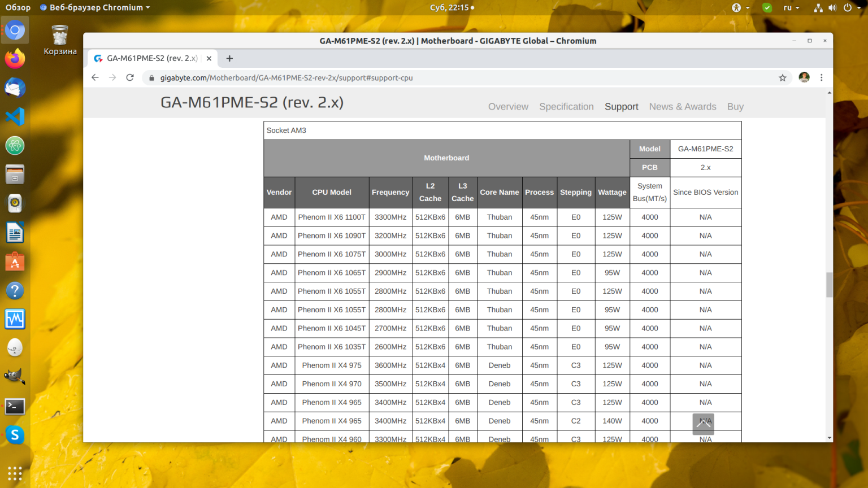Viewport: 868px width, 488px height.
Task: Click the Core Name column header
Action: pos(500,193)
